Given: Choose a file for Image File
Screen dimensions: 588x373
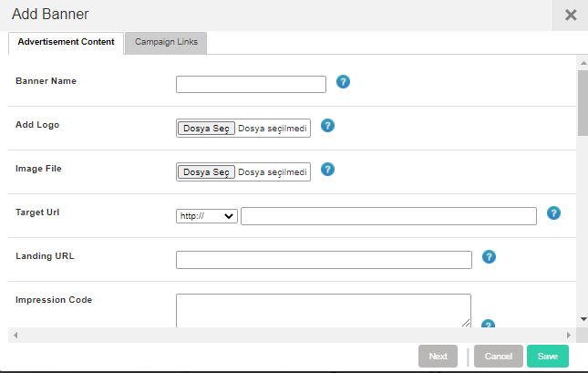Looking at the screenshot, I should click(206, 172).
